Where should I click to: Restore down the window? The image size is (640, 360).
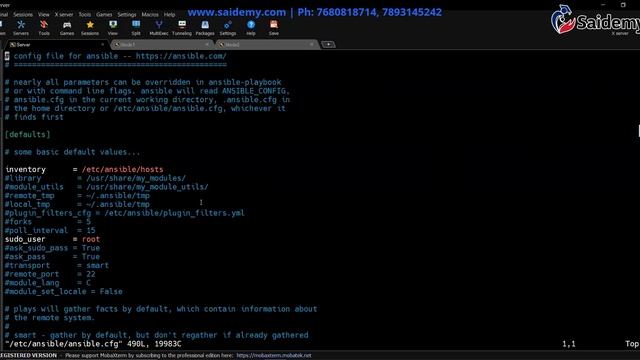pos(623,4)
